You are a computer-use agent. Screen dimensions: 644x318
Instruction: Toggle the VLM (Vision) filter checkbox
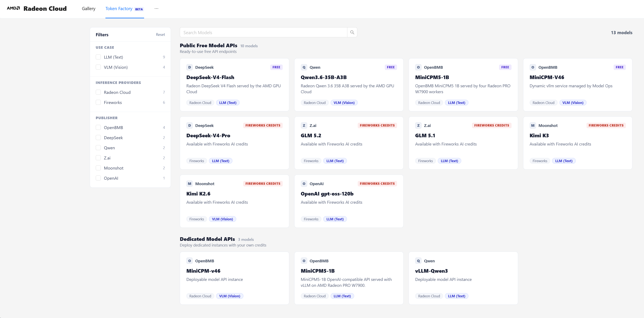point(98,67)
